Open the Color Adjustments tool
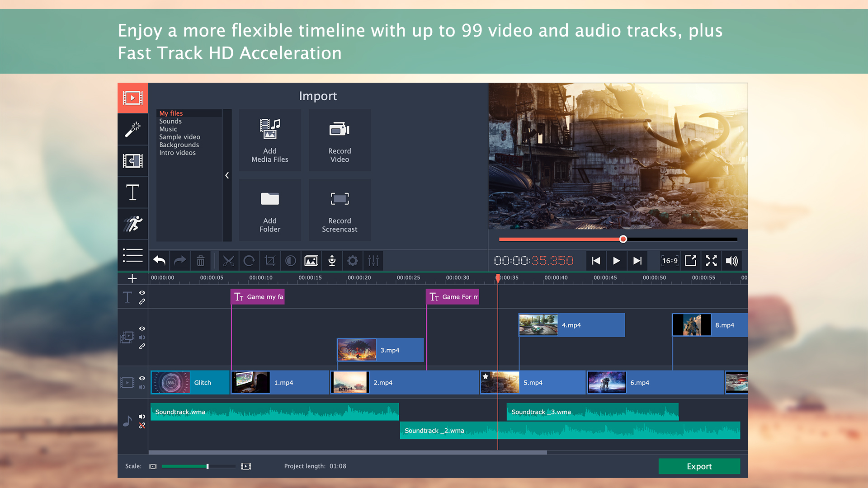The image size is (868, 488). 290,261
